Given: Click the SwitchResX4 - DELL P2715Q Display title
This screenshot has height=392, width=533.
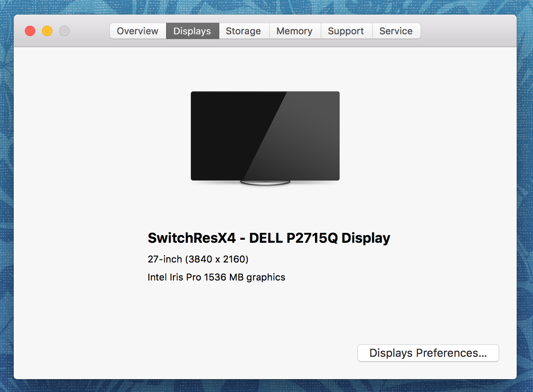Looking at the screenshot, I should (269, 238).
